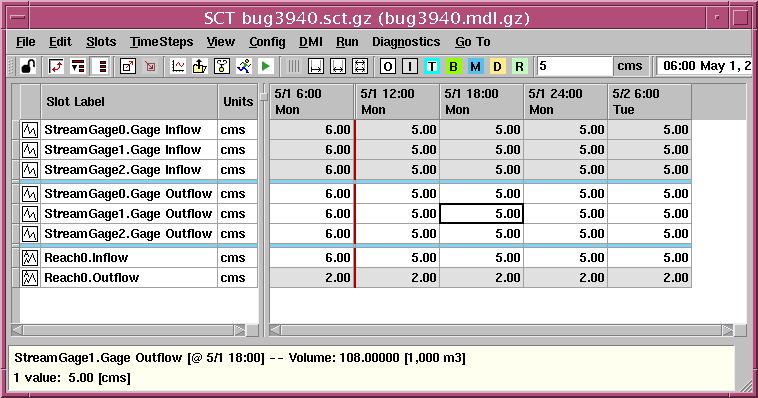Select Reach0.Outflow value at 5/1 6:00
758x398 pixels.
(x=312, y=278)
